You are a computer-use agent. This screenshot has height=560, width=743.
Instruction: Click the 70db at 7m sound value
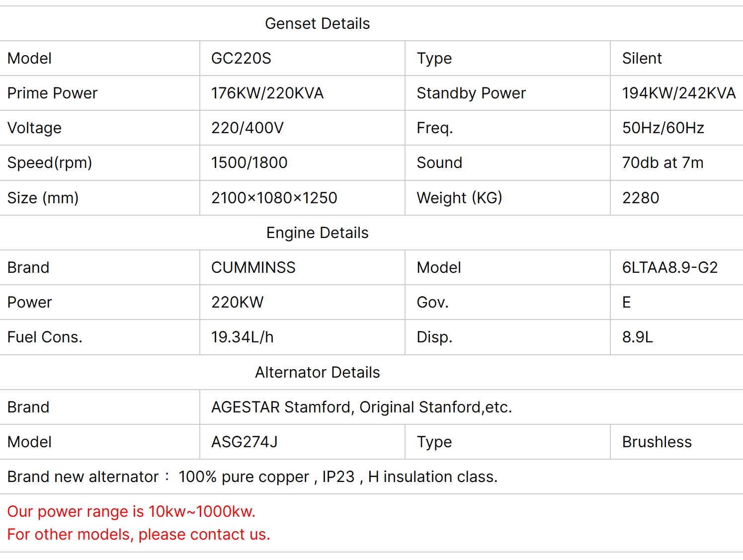(662, 162)
